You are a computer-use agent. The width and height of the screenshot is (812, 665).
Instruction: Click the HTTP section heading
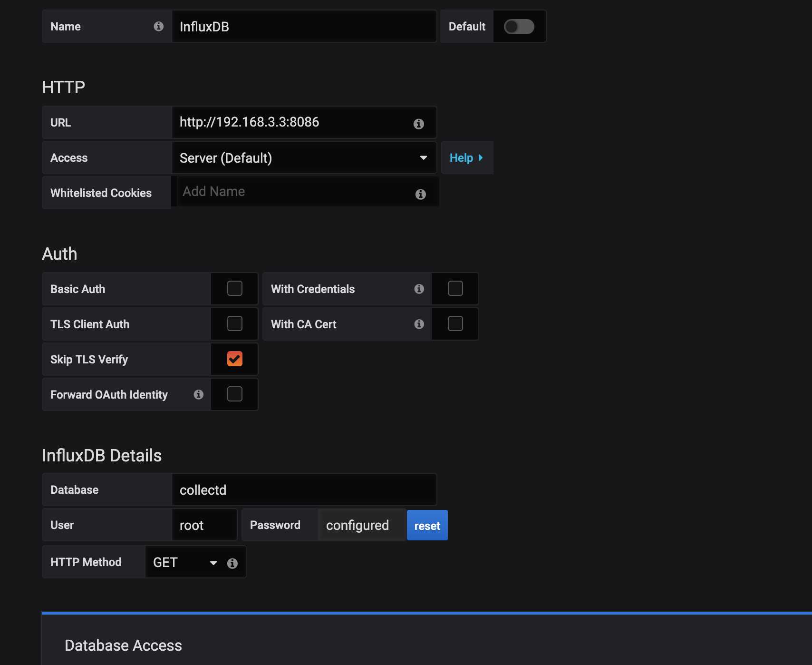64,88
